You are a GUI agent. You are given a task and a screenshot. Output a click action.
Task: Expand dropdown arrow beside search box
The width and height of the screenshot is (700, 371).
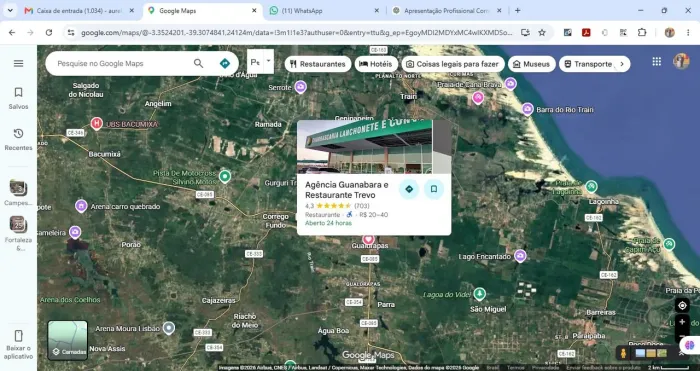(268, 61)
